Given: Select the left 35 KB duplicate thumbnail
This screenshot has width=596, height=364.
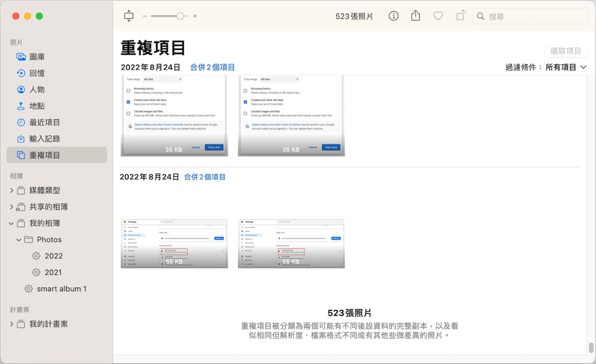Looking at the screenshot, I should pyautogui.click(x=174, y=116).
